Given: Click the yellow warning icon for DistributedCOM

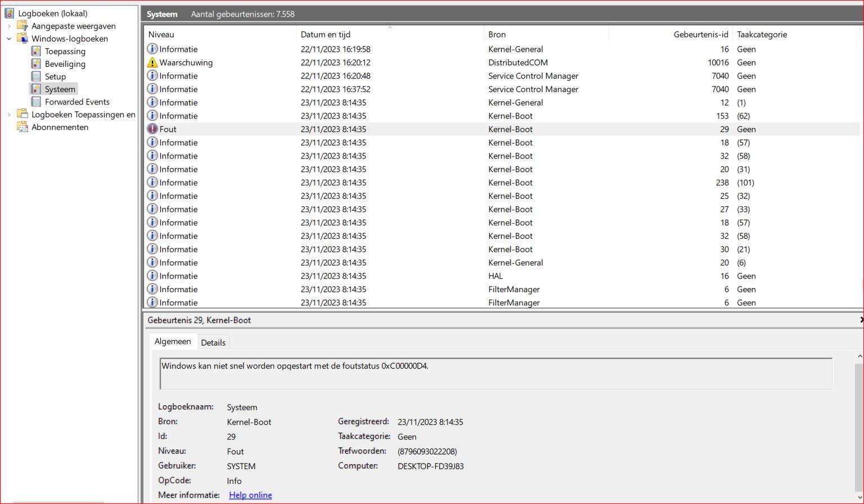Looking at the screenshot, I should coord(152,62).
